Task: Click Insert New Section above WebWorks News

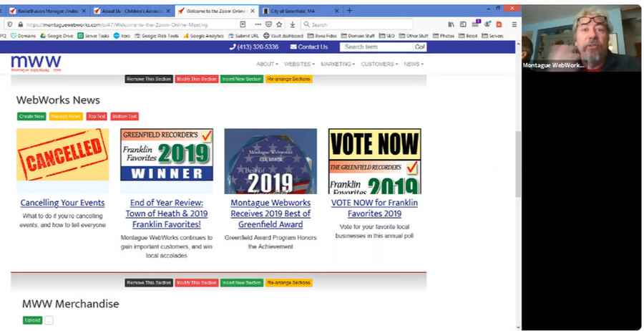Action: point(242,79)
